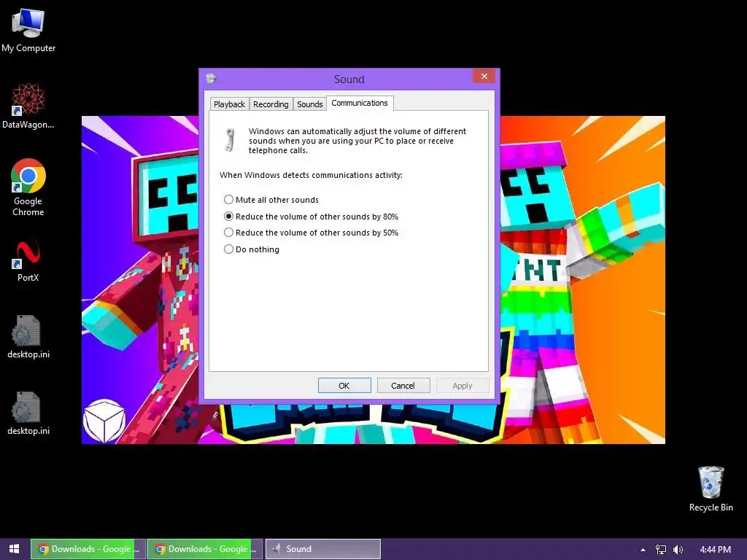Click 'When Windows detects communications activity:' text
This screenshot has width=747, height=560.
(x=311, y=175)
